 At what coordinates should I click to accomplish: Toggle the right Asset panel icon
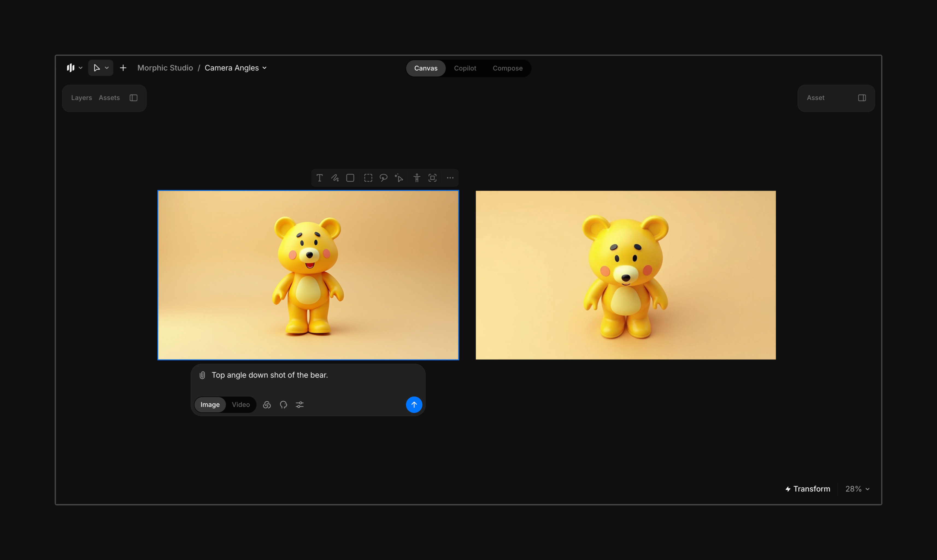(862, 98)
